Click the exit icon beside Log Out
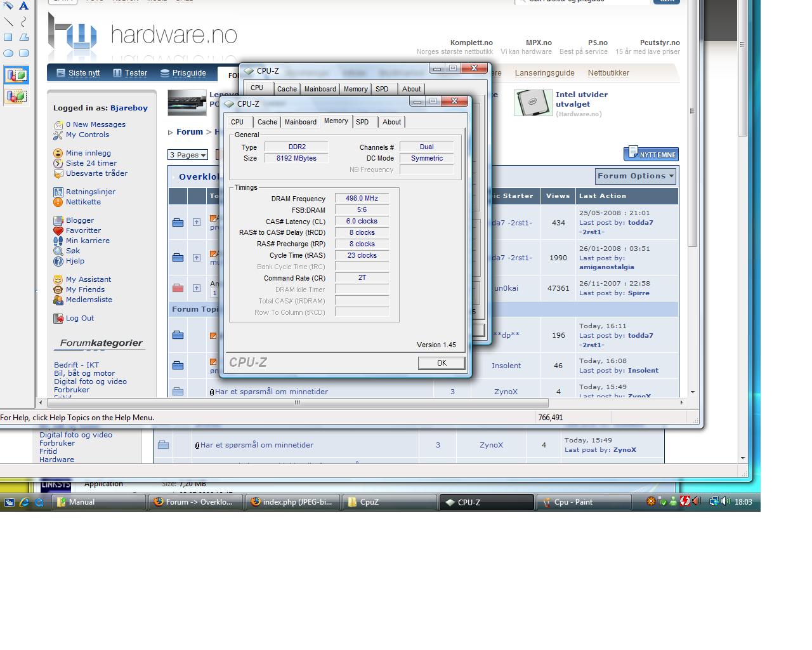Image resolution: width=812 pixels, height=650 pixels. [x=58, y=319]
